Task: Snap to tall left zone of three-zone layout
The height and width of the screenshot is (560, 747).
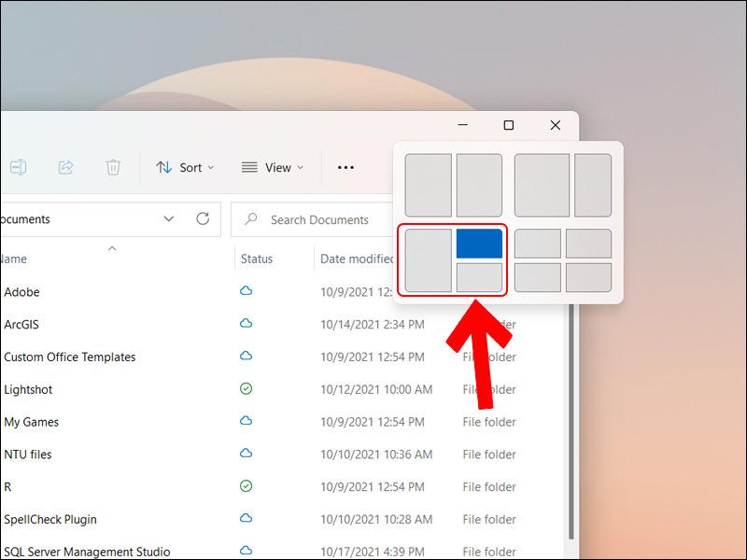Action: tap(429, 260)
